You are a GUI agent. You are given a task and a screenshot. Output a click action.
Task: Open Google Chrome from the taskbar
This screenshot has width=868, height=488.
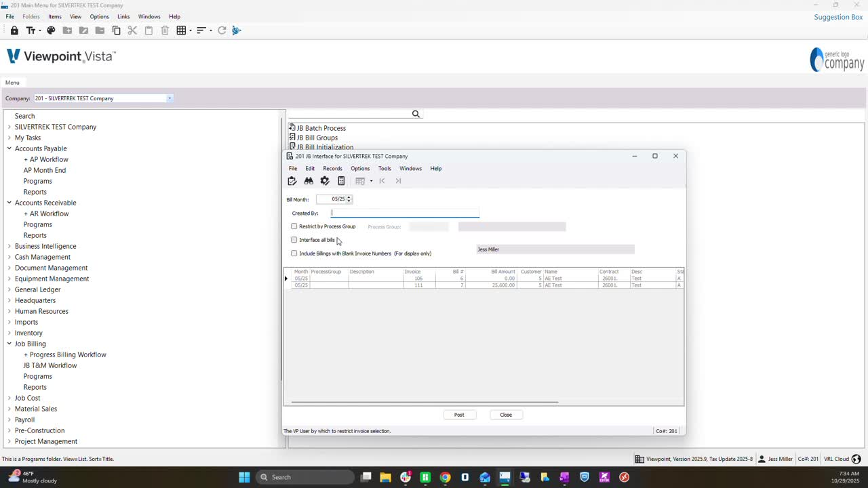click(445, 477)
